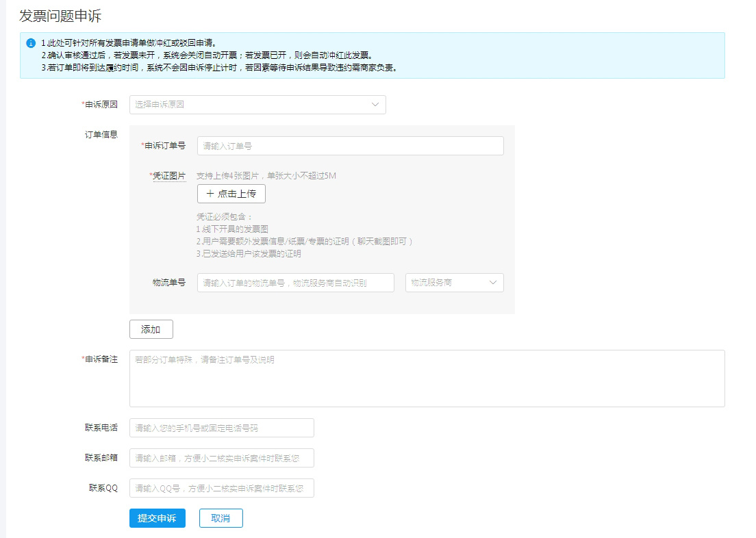The width and height of the screenshot is (756, 538).
Task: Click the chevron arrow of 申诉原因 selector
Action: (x=375, y=105)
